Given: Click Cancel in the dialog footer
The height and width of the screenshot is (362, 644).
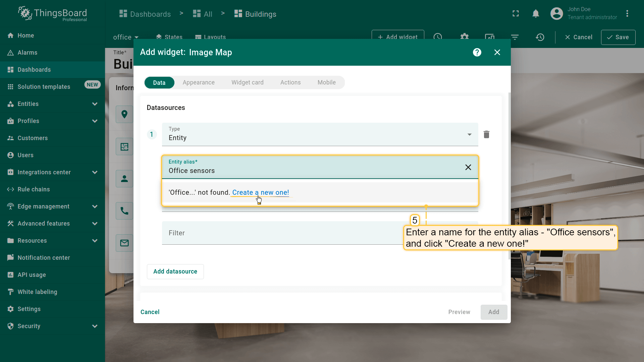Looking at the screenshot, I should [x=150, y=312].
